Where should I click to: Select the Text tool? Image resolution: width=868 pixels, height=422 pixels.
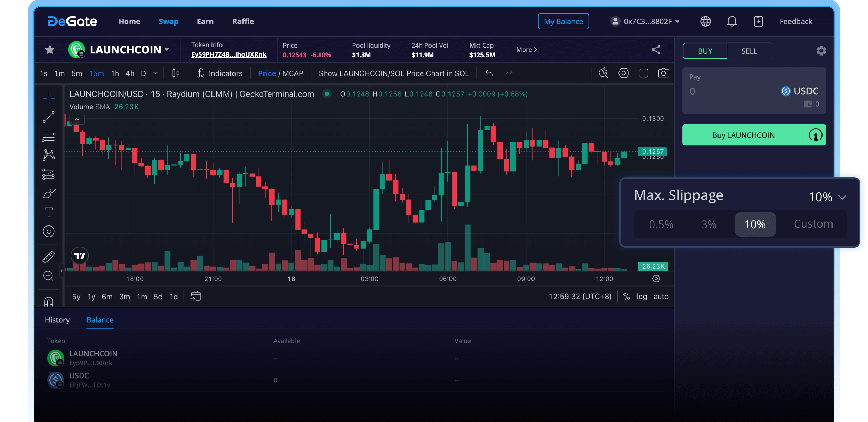[49, 212]
